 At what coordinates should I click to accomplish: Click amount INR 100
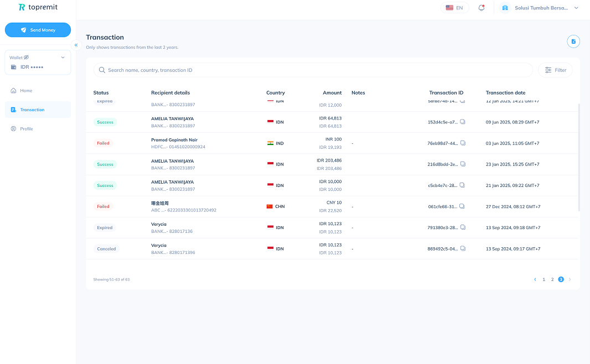tap(334, 139)
